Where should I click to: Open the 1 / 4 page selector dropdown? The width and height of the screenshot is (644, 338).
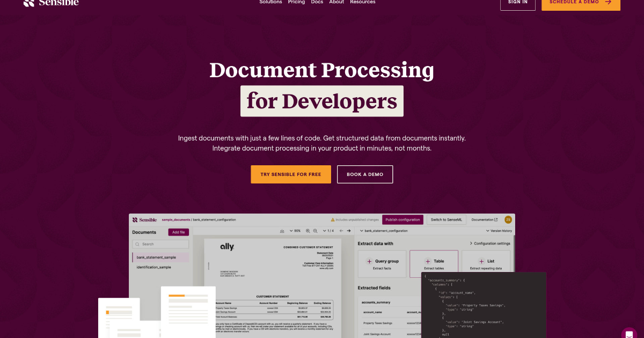tap(328, 231)
